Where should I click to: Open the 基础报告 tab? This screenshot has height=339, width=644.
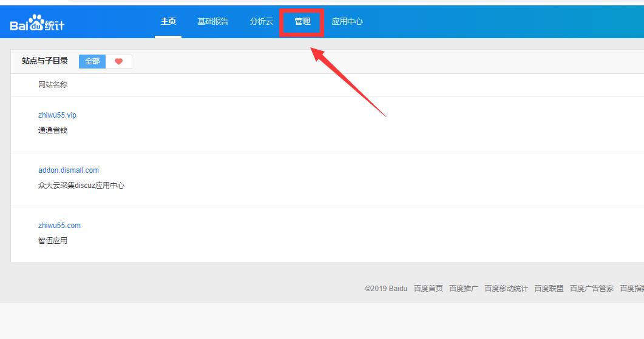(213, 22)
